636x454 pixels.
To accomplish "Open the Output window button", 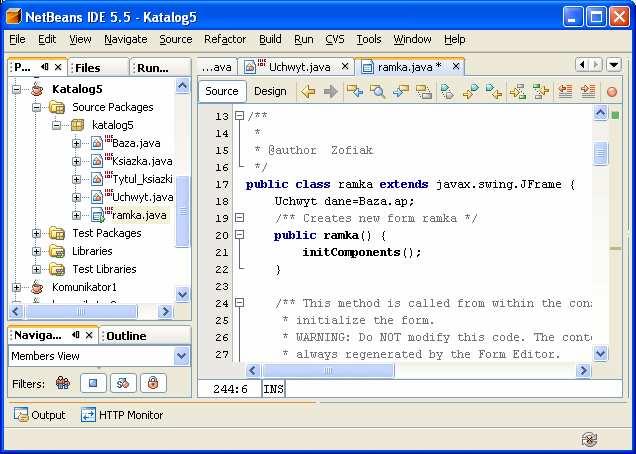I will [x=39, y=415].
